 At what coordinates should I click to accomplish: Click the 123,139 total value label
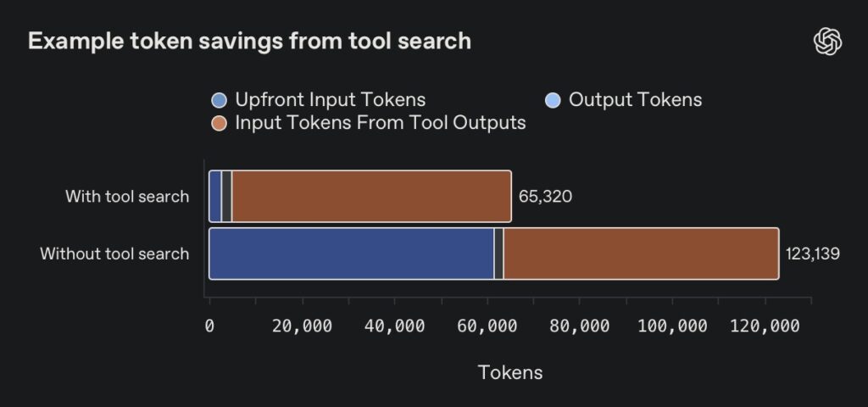click(812, 254)
